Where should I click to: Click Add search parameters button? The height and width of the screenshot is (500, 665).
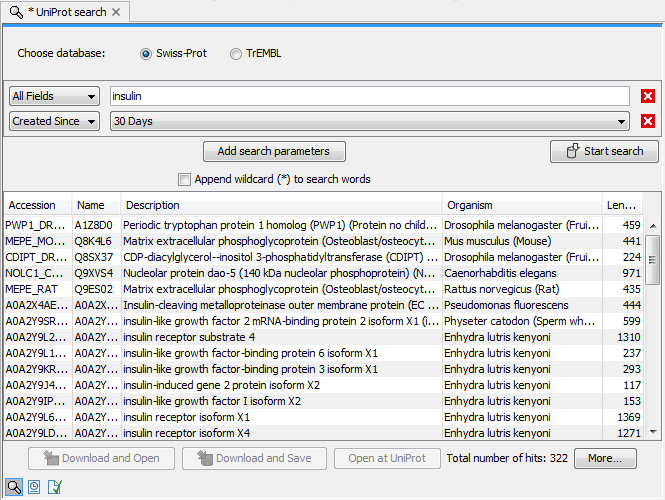[274, 151]
